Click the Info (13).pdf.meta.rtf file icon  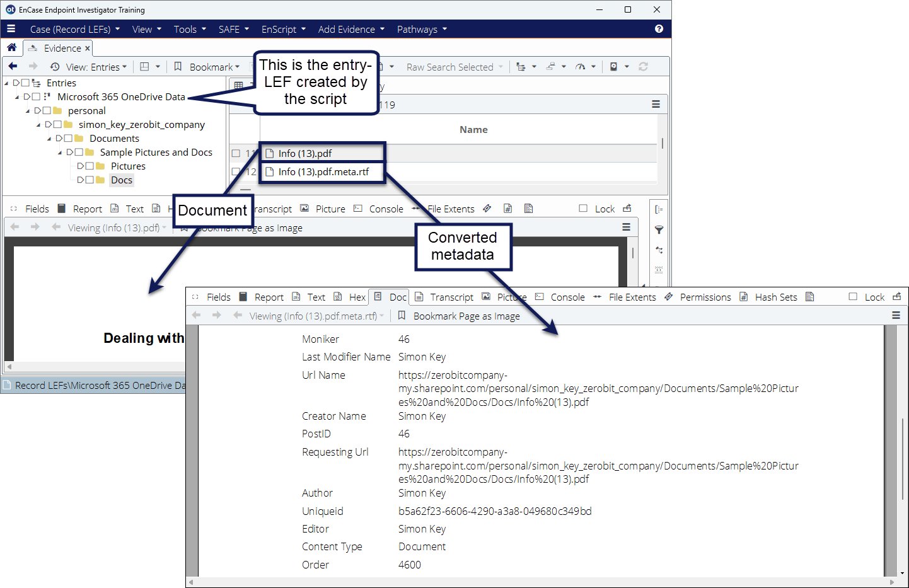tap(270, 171)
